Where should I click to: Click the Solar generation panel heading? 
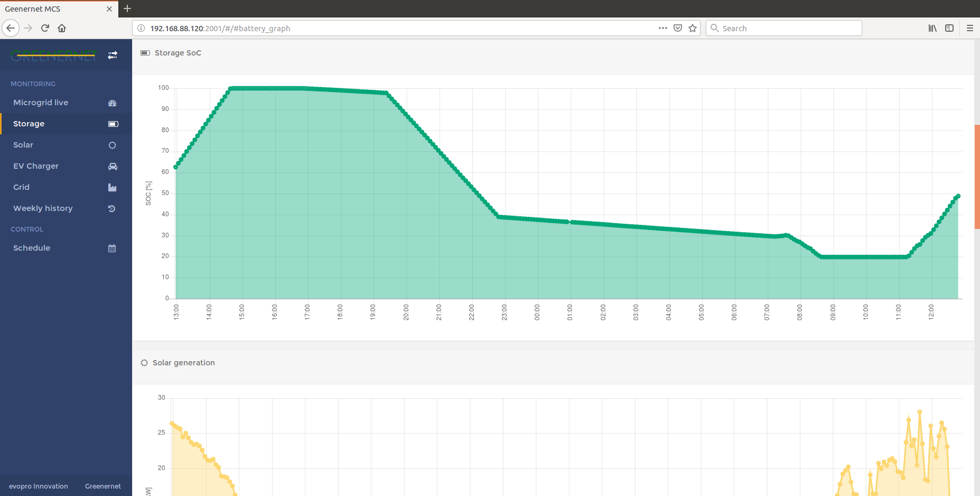click(x=184, y=363)
